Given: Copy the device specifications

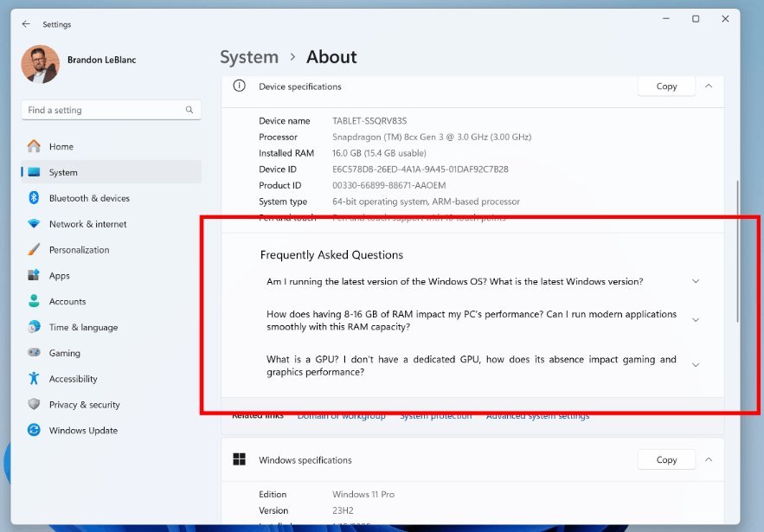Looking at the screenshot, I should coord(666,87).
